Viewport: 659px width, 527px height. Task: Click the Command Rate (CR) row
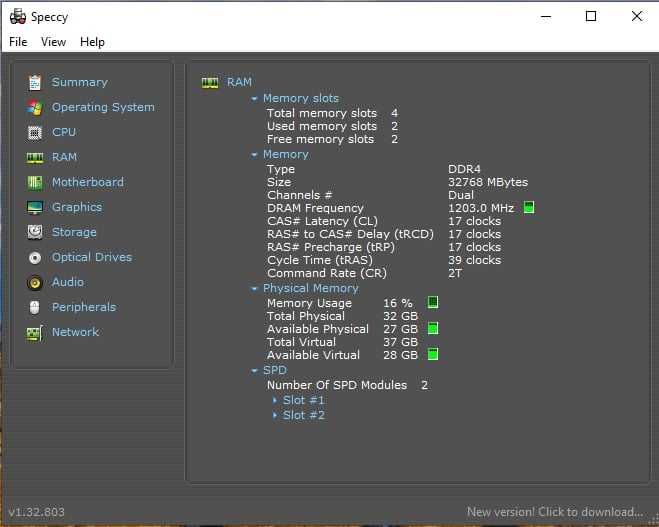[x=364, y=274]
